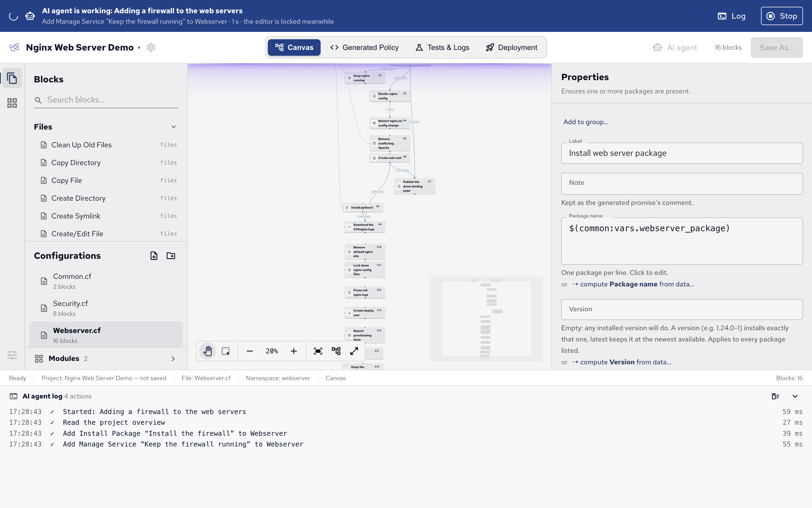Click the fullscreen expand arrows icon

[354, 351]
